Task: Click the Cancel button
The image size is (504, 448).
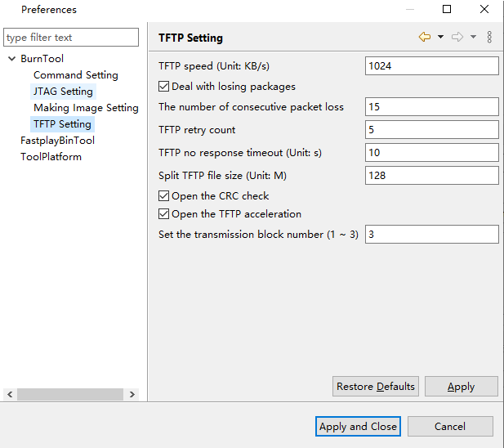Action: click(450, 426)
